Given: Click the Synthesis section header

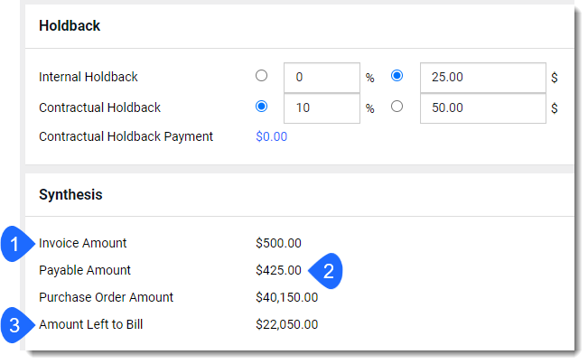Looking at the screenshot, I should pyautogui.click(x=70, y=194).
